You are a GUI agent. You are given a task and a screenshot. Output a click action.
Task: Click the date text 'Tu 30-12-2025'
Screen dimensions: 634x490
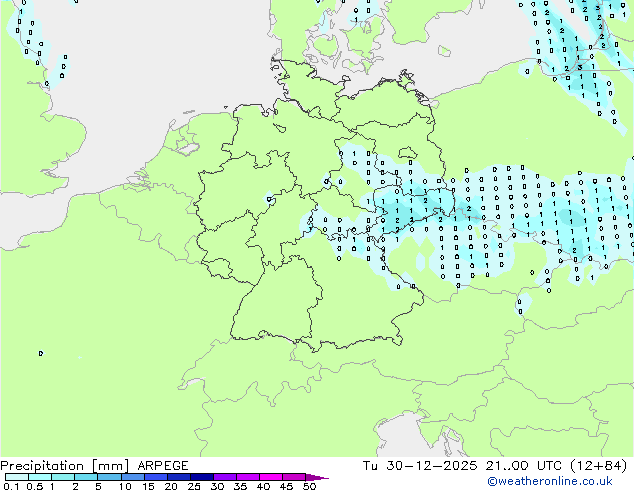(420, 466)
